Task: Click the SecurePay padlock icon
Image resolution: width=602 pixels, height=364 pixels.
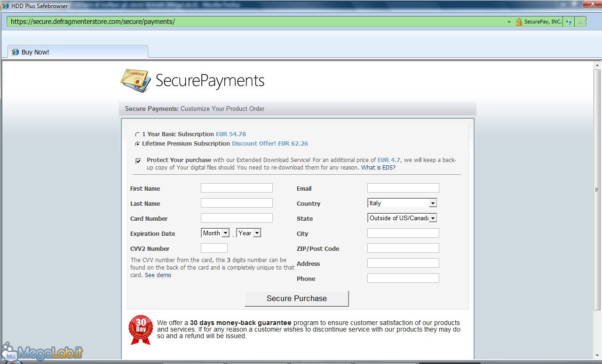Action: (519, 22)
